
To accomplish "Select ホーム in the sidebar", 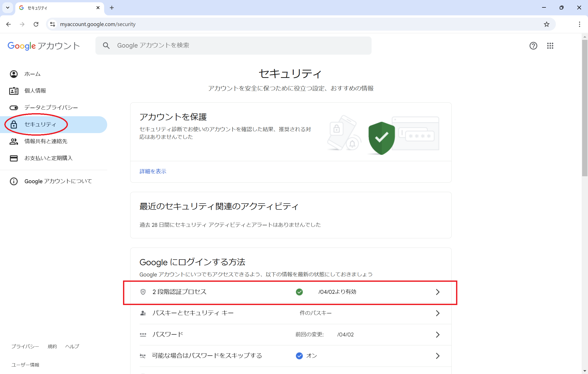I will (x=32, y=74).
